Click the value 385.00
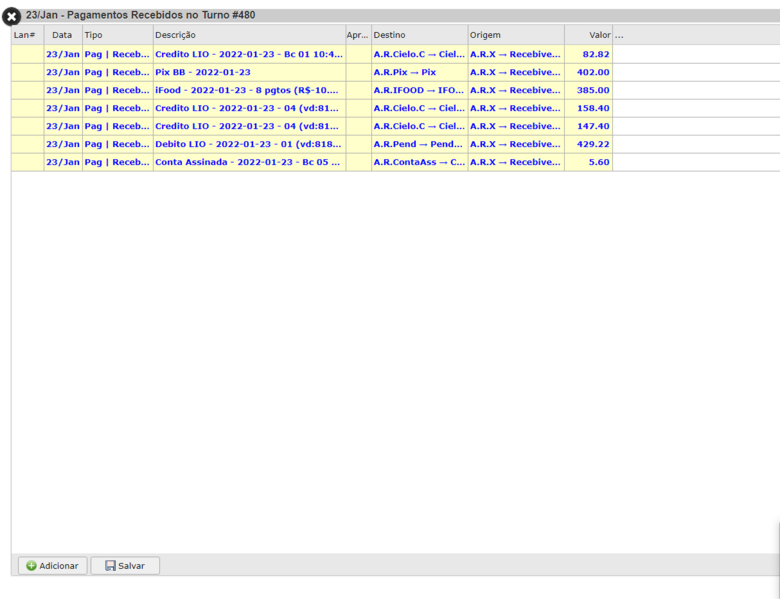The height and width of the screenshot is (599, 780). point(588,90)
